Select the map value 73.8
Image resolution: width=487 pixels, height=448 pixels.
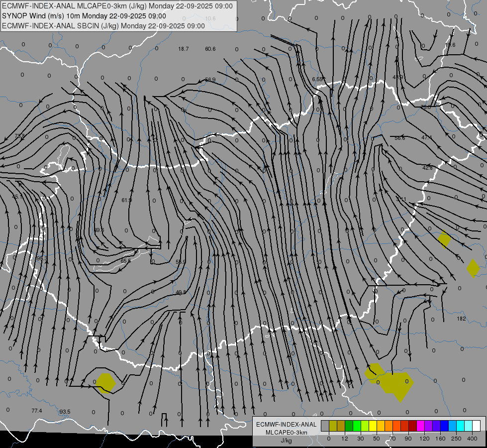[x=19, y=136]
